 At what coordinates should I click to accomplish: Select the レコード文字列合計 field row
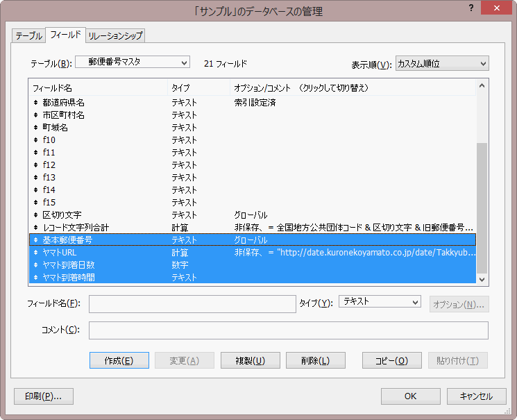(x=253, y=227)
